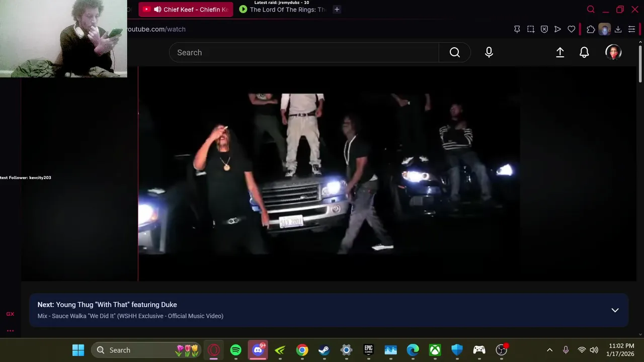Open the volume speaker tray icon
The height and width of the screenshot is (362, 644).
pyautogui.click(x=594, y=350)
